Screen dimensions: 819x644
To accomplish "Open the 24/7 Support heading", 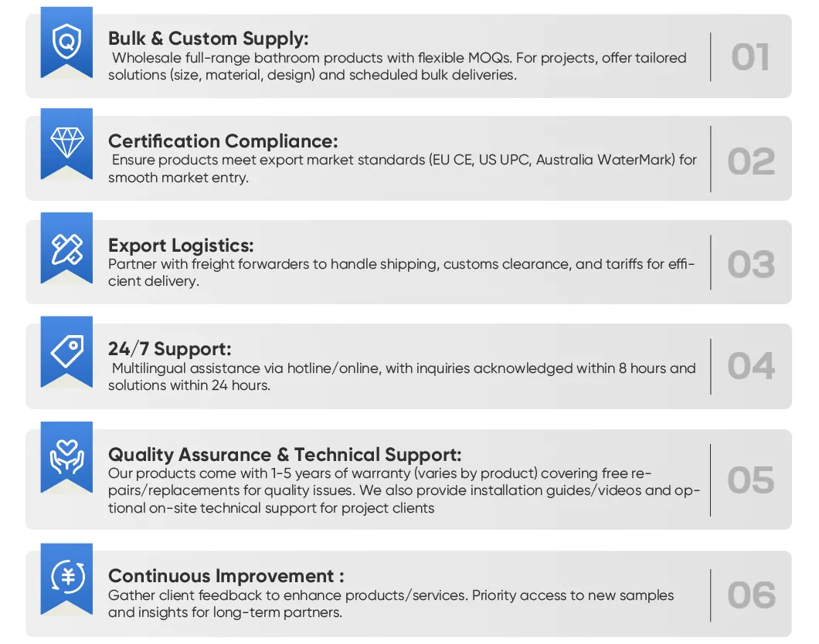I will point(169,349).
